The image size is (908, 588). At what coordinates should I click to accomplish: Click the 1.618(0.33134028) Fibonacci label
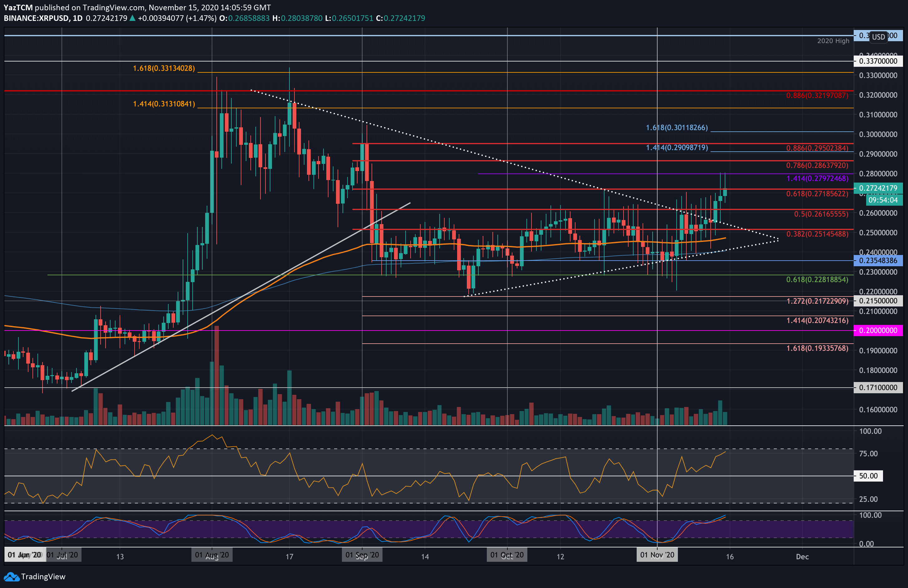(164, 68)
